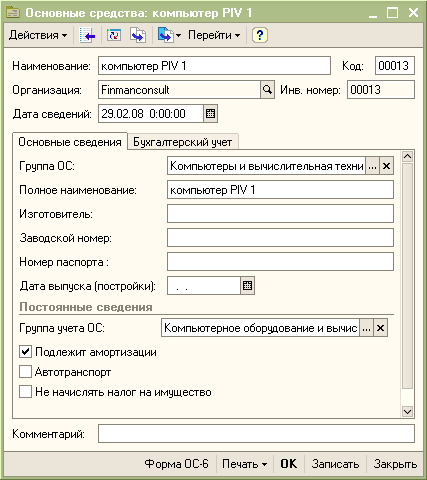
Task: Check Не начислять налог на имущество
Action: [25, 392]
